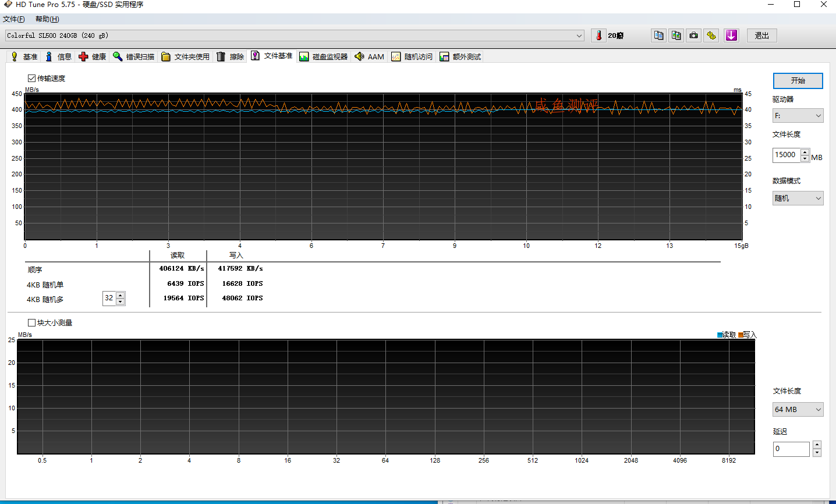Open options via the yellow tools icon
This screenshot has width=836, height=504.
[x=711, y=36]
